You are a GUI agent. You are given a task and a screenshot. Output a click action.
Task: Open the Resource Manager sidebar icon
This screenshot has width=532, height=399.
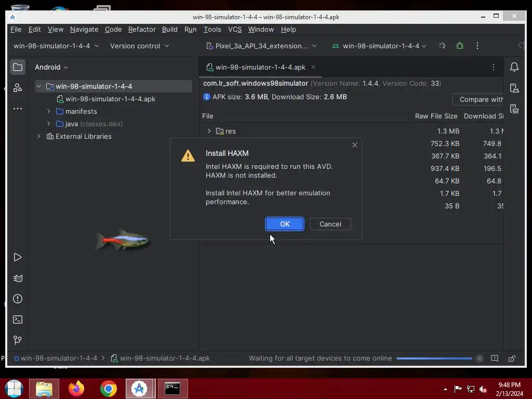coord(17,88)
